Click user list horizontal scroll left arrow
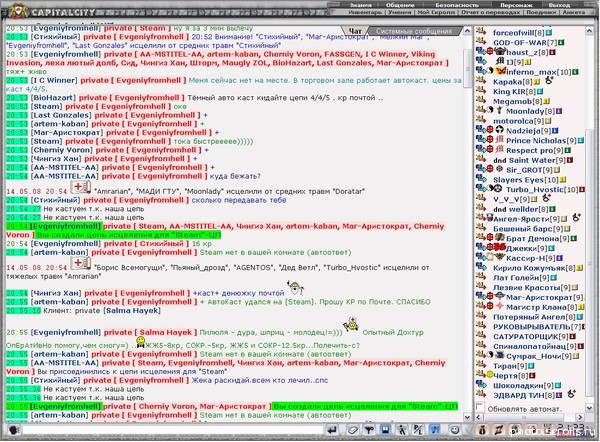Viewport: 600px width, 442px height. pos(479,417)
